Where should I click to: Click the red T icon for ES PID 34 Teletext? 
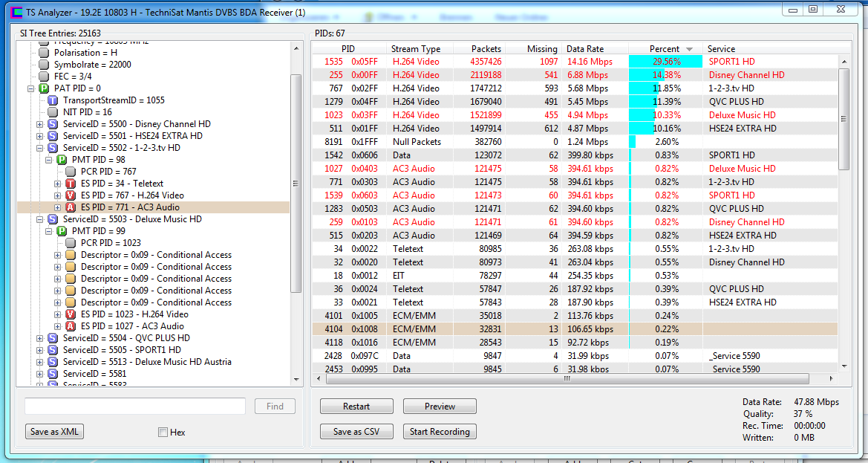point(71,184)
